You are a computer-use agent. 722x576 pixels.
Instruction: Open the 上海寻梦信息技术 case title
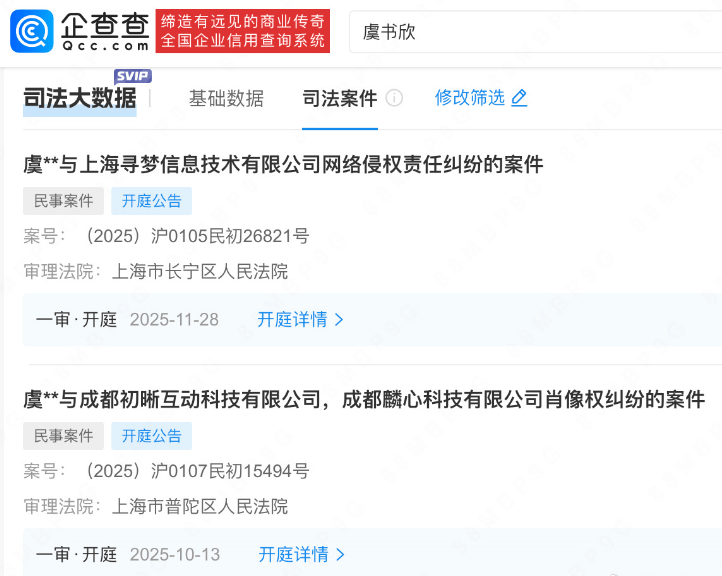(283, 164)
